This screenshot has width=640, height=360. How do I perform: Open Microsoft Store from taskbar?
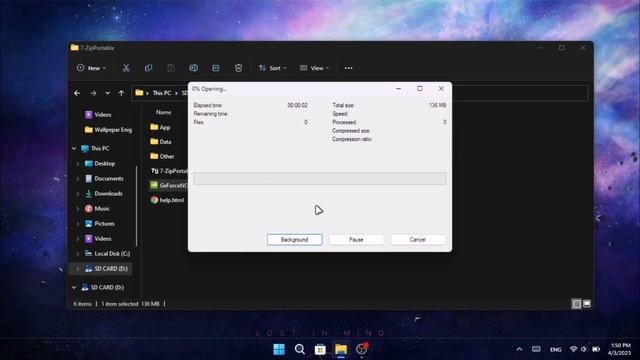[320, 349]
